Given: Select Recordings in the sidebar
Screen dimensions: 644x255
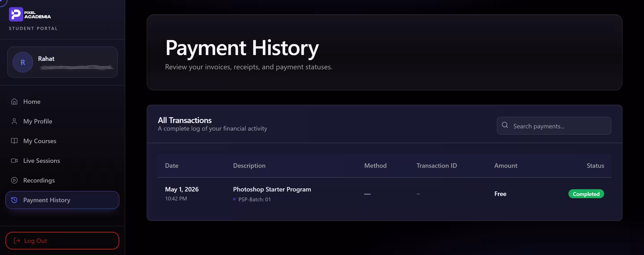Looking at the screenshot, I should [62, 180].
